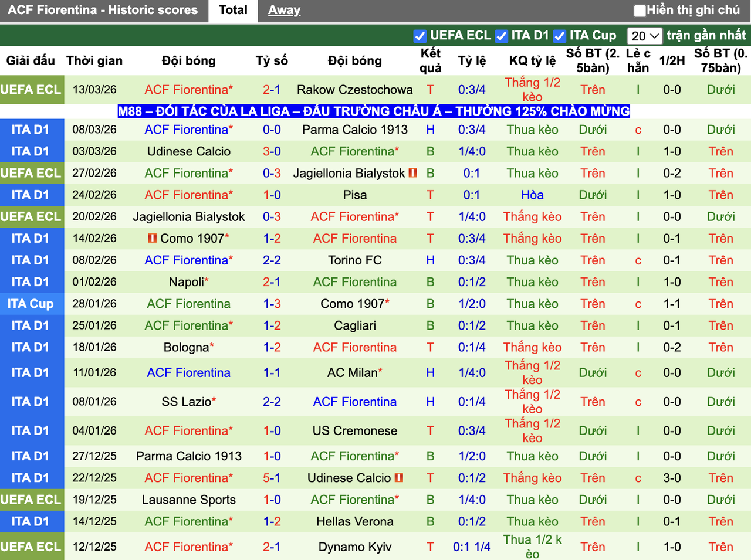Switch to the Away tab
This screenshot has width=751, height=560.
[284, 10]
